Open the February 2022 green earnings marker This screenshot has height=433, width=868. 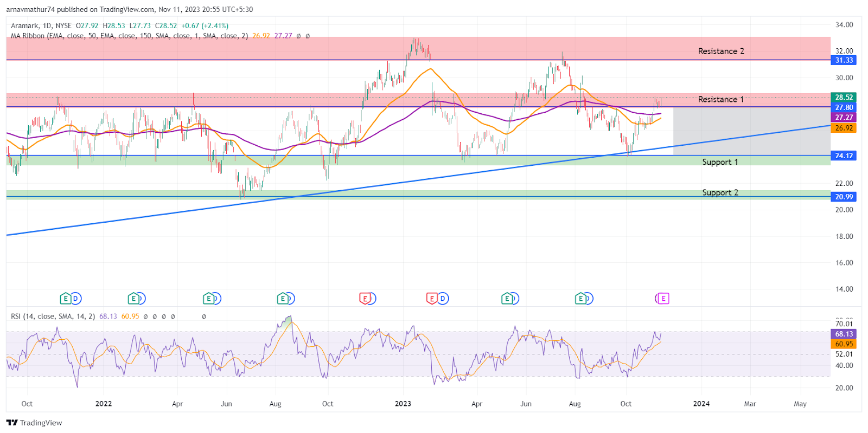tap(133, 298)
